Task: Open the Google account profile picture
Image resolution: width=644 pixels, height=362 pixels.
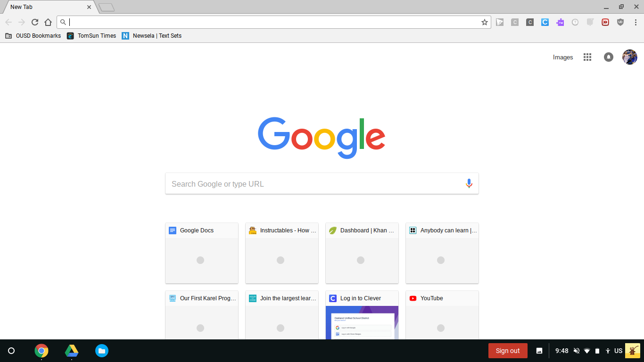Action: [x=630, y=57]
